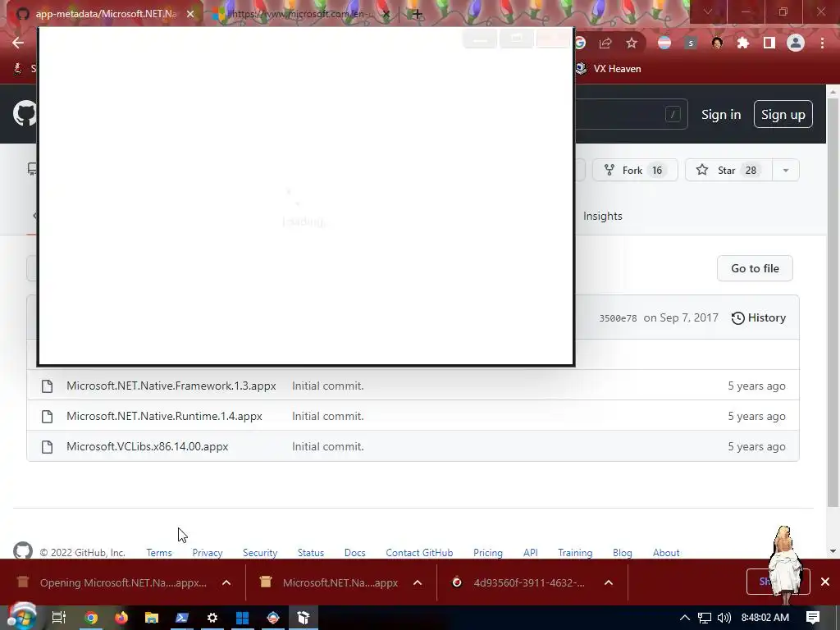
Task: Open Microsoft.NET.Native.Framework.1.3.appx file
Action: (x=171, y=386)
